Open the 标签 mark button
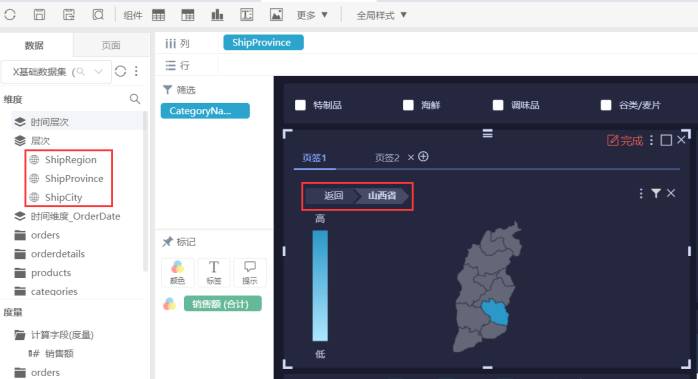 point(214,273)
